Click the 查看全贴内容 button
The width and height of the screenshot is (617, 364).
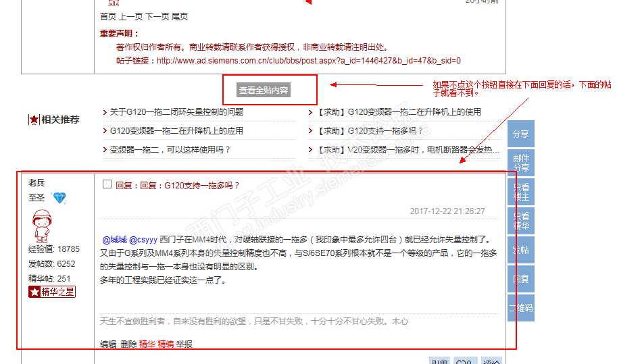(264, 90)
